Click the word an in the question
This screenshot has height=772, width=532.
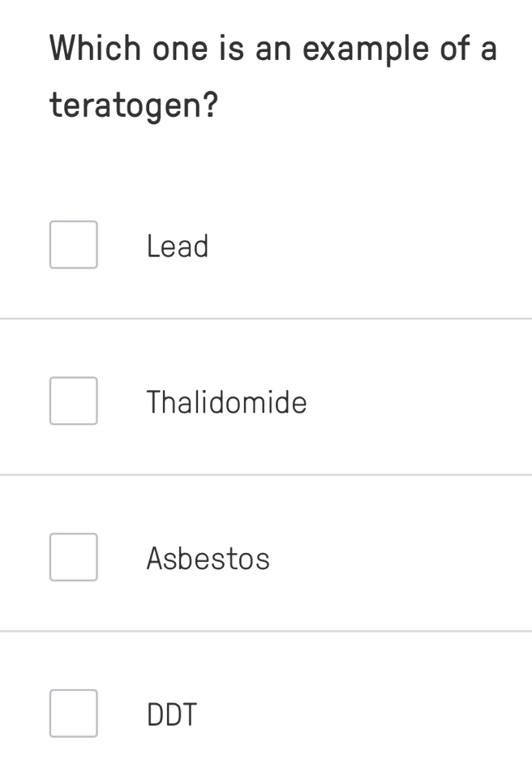click(272, 49)
